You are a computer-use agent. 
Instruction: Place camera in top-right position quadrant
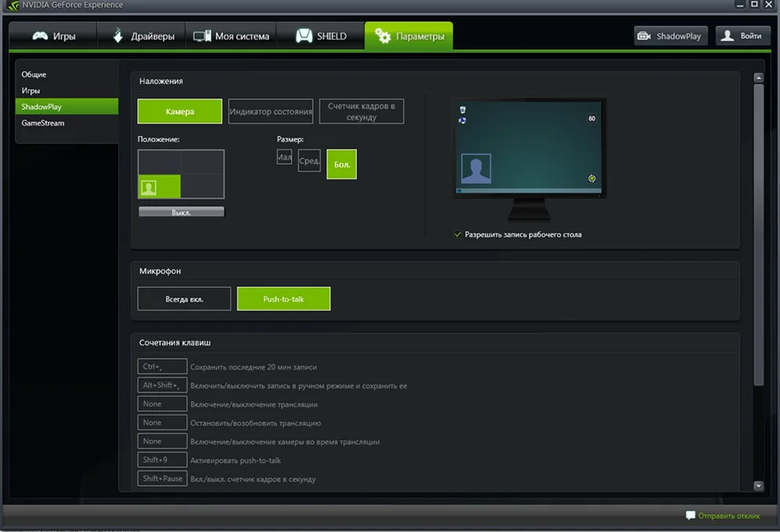(202, 162)
